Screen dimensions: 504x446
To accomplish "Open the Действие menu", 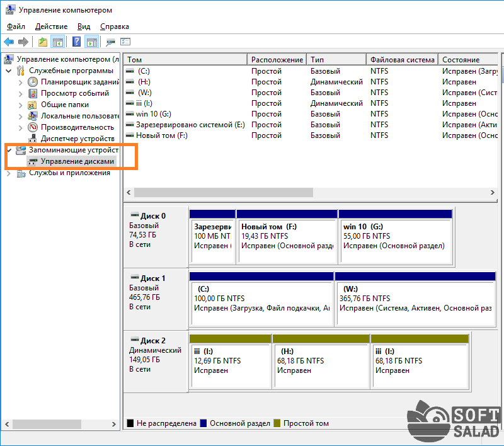I will (x=52, y=26).
